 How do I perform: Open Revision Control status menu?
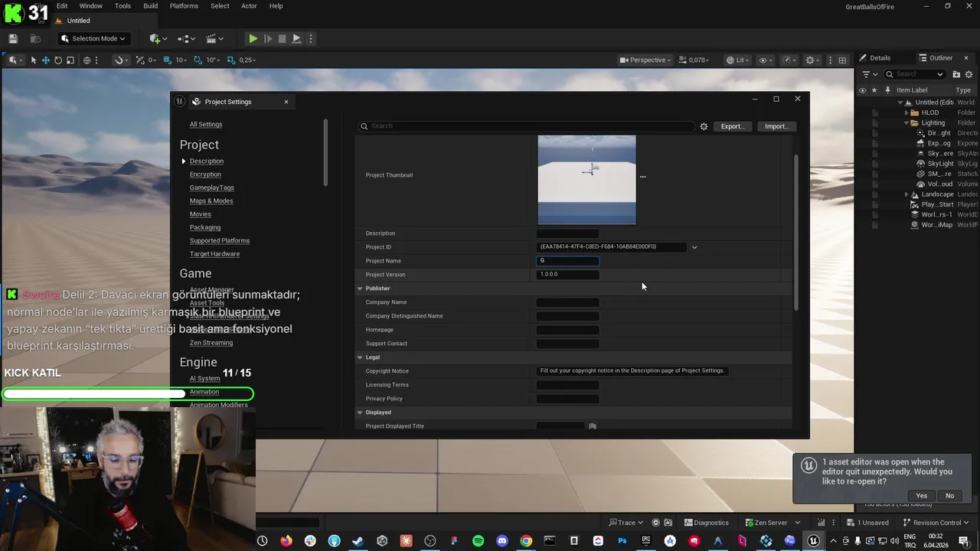tap(936, 523)
